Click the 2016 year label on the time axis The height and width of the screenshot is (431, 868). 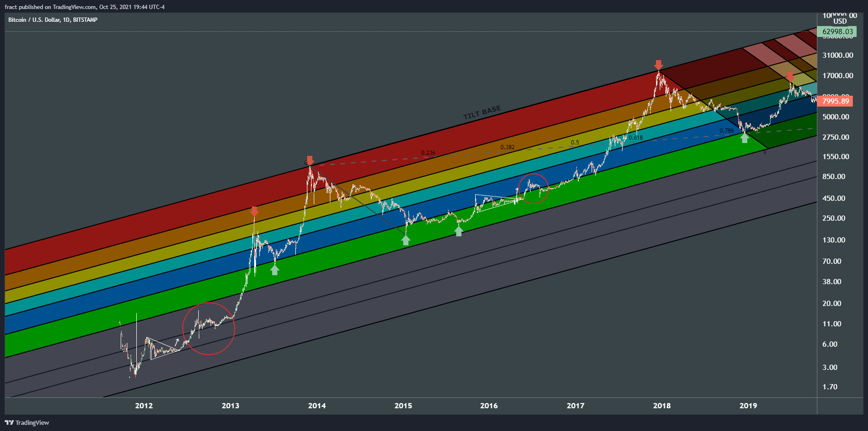[x=489, y=405]
